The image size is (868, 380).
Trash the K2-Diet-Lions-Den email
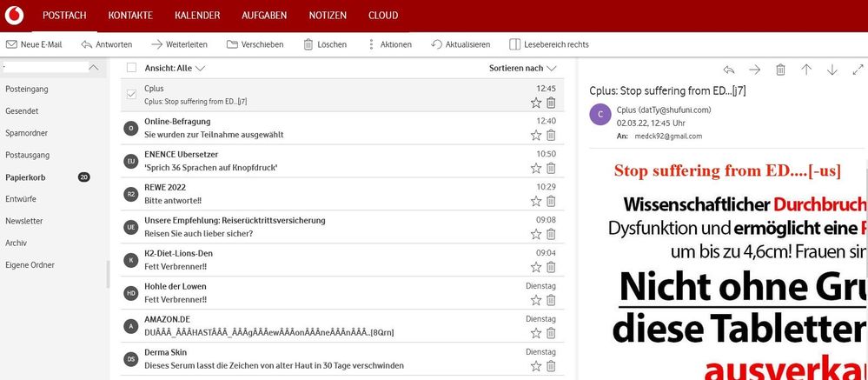pos(551,267)
